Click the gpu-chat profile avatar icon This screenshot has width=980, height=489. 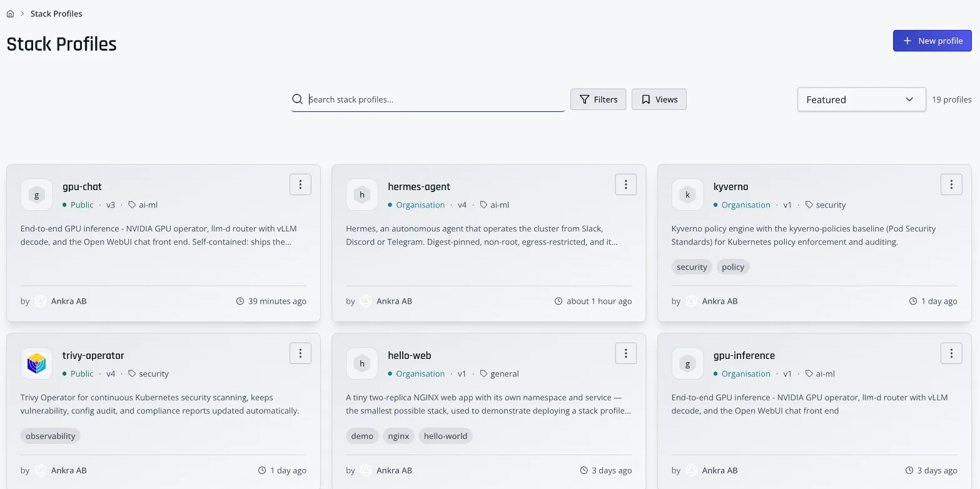pyautogui.click(x=36, y=194)
